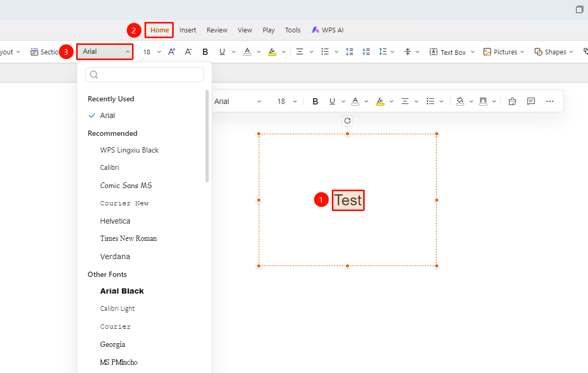Click the shape fill paint bucket icon
Viewport: 588px width, 373px height.
click(x=460, y=101)
